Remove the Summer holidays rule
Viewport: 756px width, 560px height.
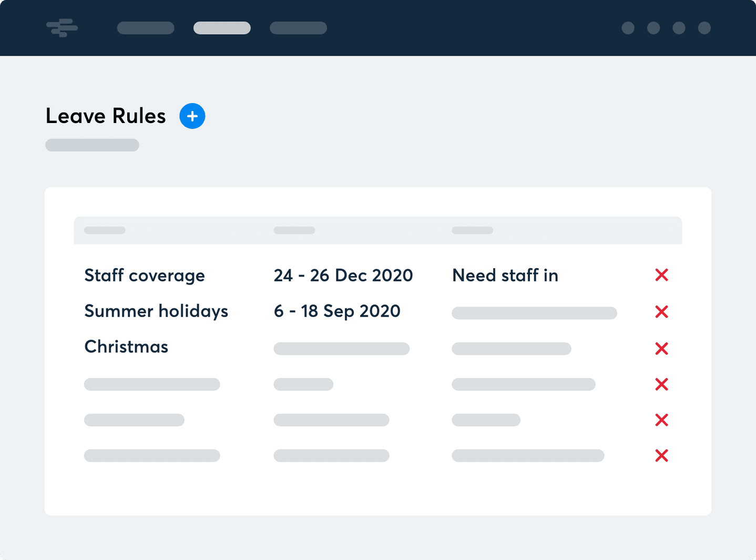pyautogui.click(x=661, y=312)
